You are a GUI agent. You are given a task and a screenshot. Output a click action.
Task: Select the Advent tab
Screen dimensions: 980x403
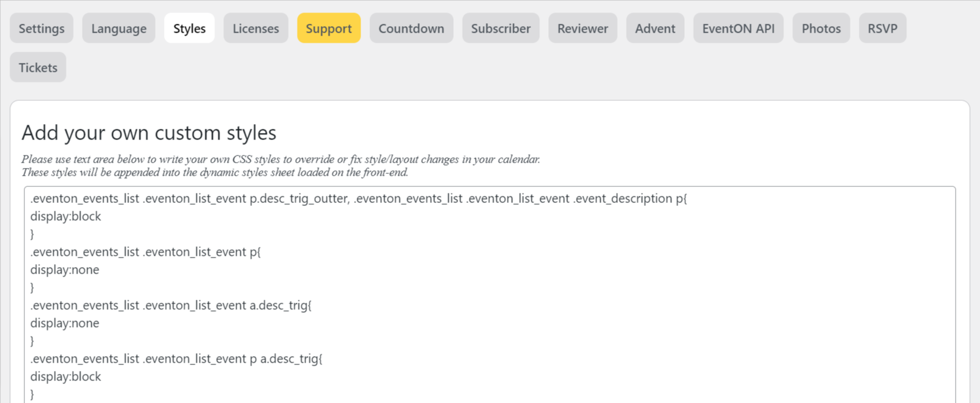tap(655, 28)
